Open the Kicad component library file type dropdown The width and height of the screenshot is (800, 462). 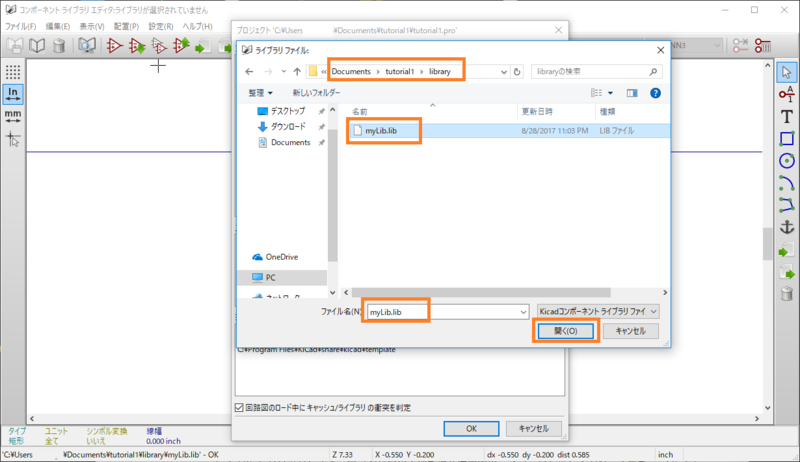click(x=598, y=311)
